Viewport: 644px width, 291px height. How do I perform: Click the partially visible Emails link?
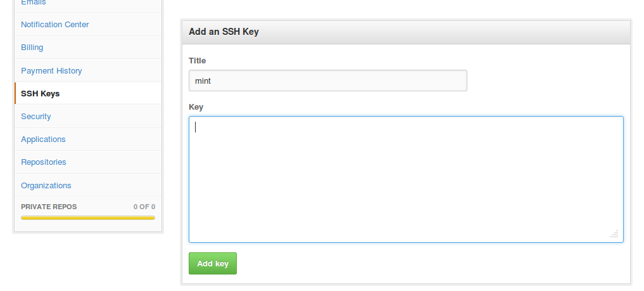(x=34, y=3)
